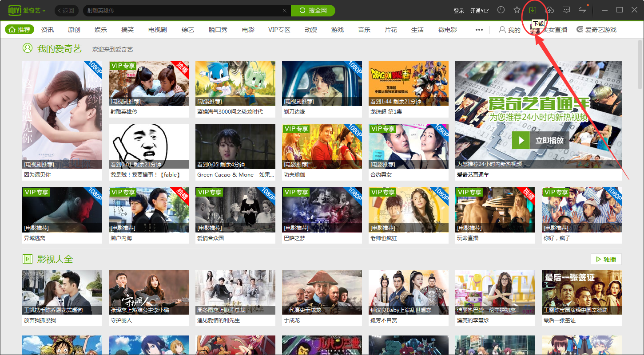Open the 功夫瑜伽 movie thumbnail
The height and width of the screenshot is (355, 644).
pyautogui.click(x=322, y=146)
